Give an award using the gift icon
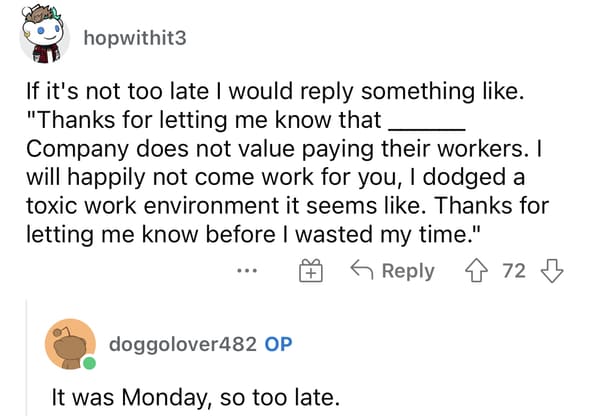 pyautogui.click(x=311, y=270)
